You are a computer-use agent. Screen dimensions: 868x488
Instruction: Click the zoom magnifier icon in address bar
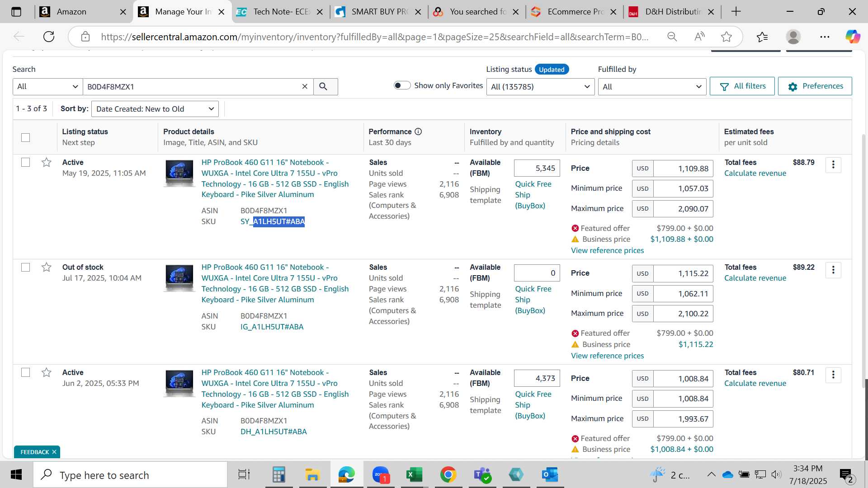pyautogui.click(x=672, y=37)
